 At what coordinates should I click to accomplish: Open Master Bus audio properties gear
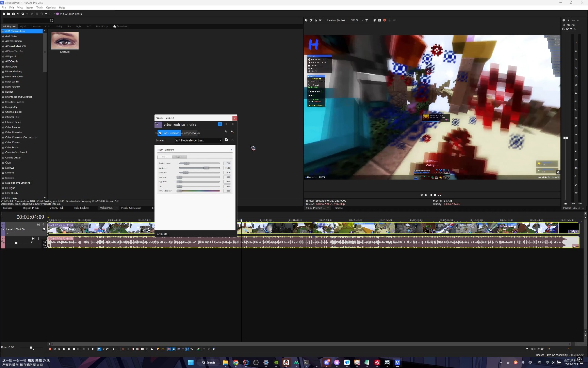pos(564,20)
